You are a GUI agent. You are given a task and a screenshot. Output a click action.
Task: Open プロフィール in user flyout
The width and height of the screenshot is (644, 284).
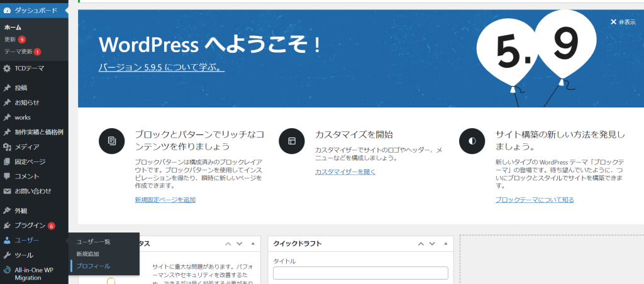(x=93, y=266)
